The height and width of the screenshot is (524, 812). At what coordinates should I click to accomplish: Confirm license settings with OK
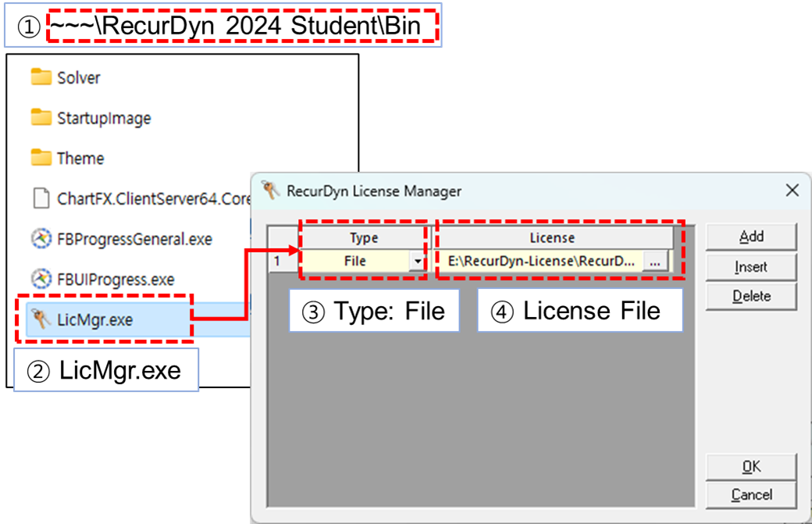[750, 465]
